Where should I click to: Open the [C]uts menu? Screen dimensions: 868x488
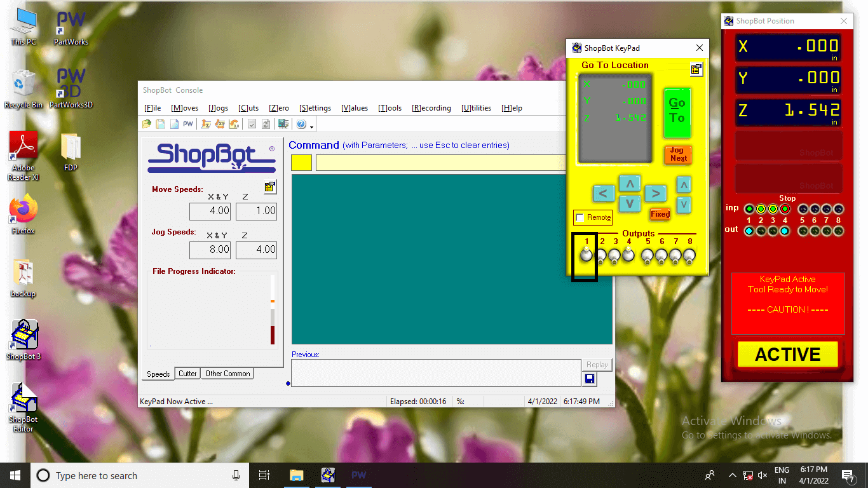(x=248, y=108)
